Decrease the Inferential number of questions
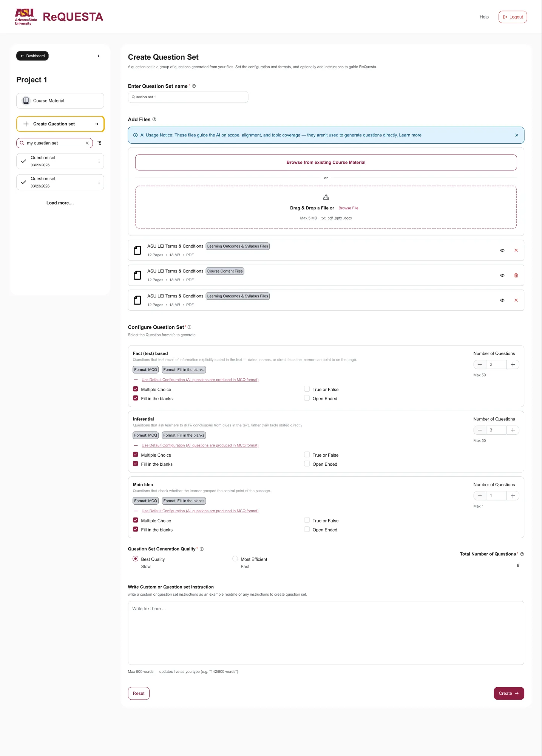The width and height of the screenshot is (542, 756). tap(480, 430)
